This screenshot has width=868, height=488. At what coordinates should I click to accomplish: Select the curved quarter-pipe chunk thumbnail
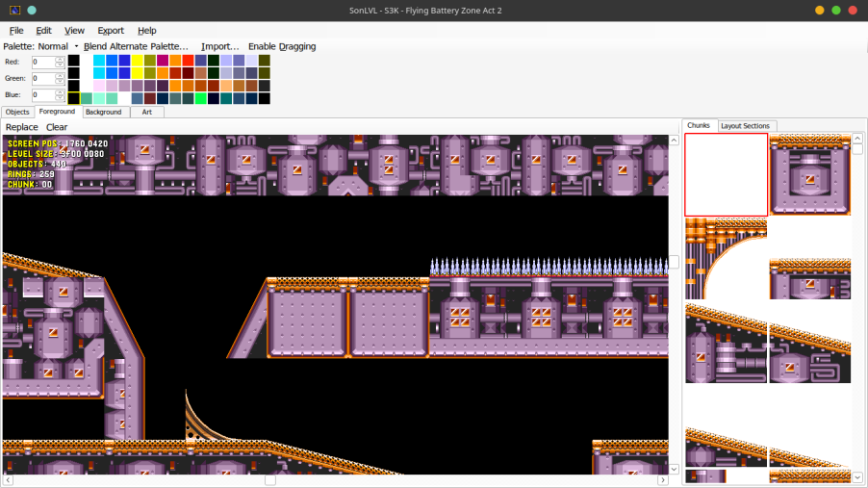tap(727, 258)
